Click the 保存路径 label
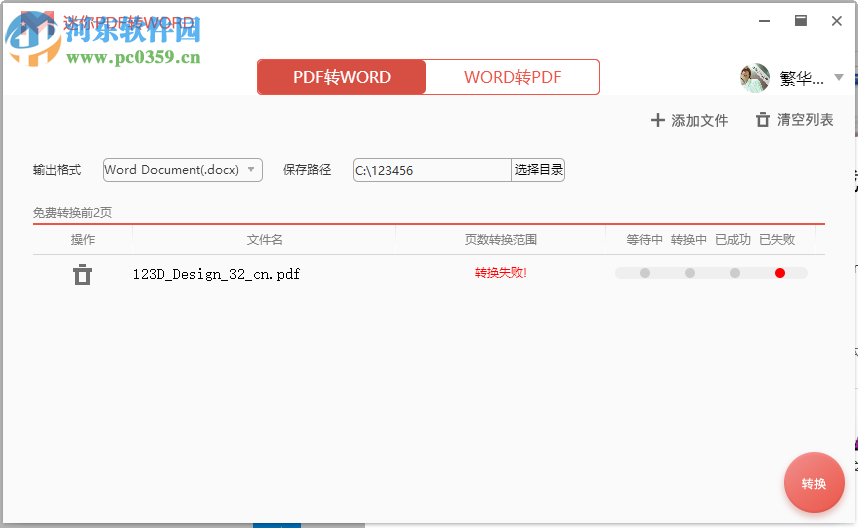This screenshot has height=528, width=858. click(x=307, y=170)
